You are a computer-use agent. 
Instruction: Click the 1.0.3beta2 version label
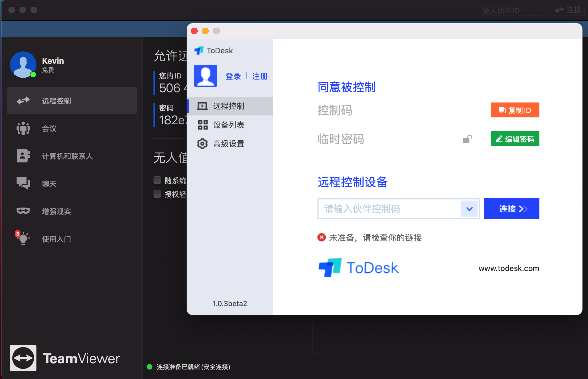230,303
